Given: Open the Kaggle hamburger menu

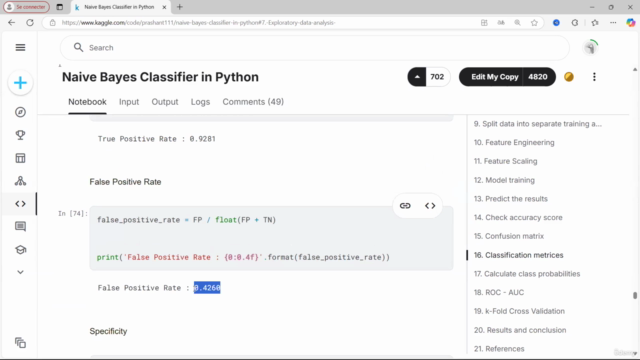Looking at the screenshot, I should 20,47.
